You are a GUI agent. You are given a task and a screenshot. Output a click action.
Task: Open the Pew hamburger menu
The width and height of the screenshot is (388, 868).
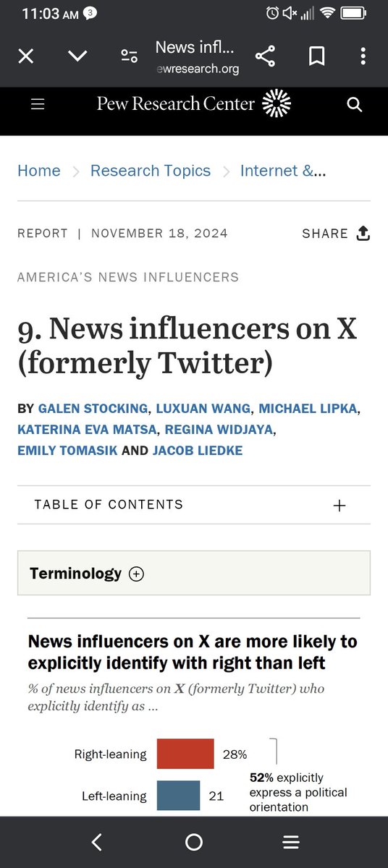click(x=38, y=105)
